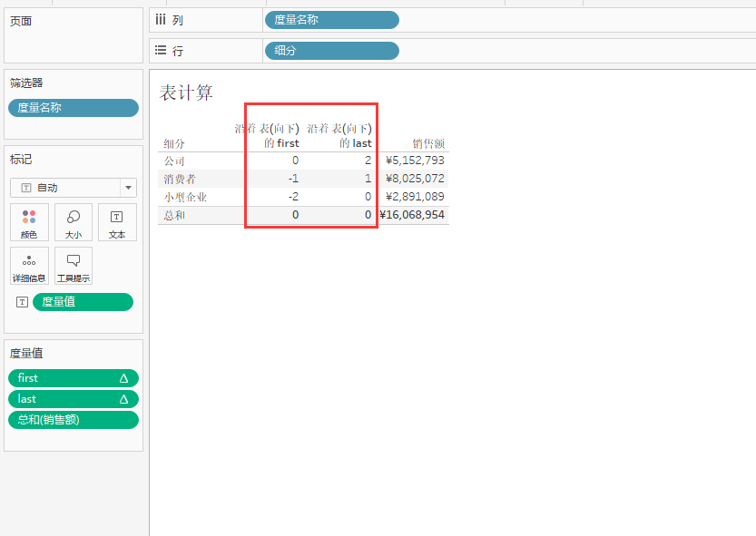Click the Color (颜色) marks card icon
756x536 pixels.
pos(29,221)
